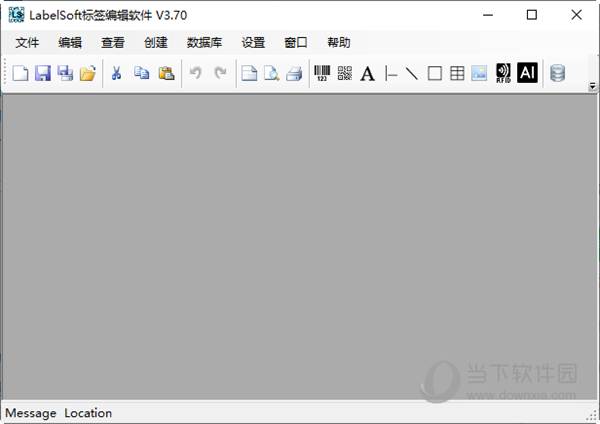Click the LabelSoft app icon in title bar

[x=16, y=15]
